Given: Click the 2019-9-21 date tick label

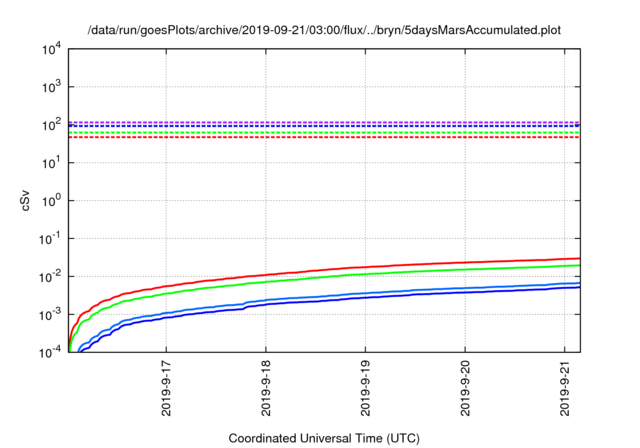Looking at the screenshot, I should [x=564, y=388].
